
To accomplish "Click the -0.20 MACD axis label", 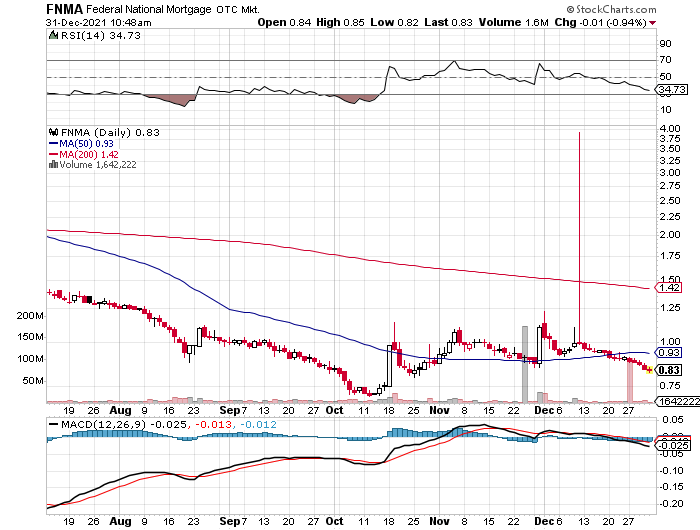I will (671, 504).
